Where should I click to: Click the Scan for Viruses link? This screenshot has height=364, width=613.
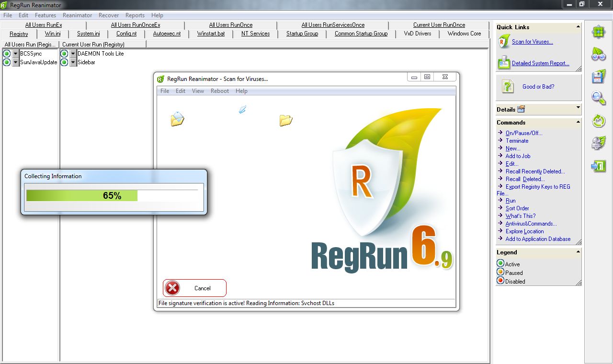coord(532,42)
